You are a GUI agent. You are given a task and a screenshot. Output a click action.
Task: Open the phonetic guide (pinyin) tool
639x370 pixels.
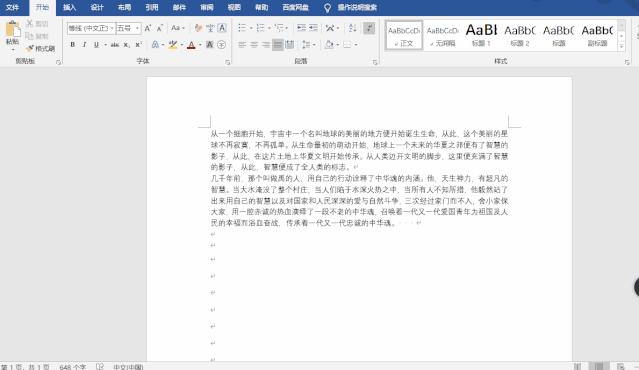pyautogui.click(x=210, y=28)
